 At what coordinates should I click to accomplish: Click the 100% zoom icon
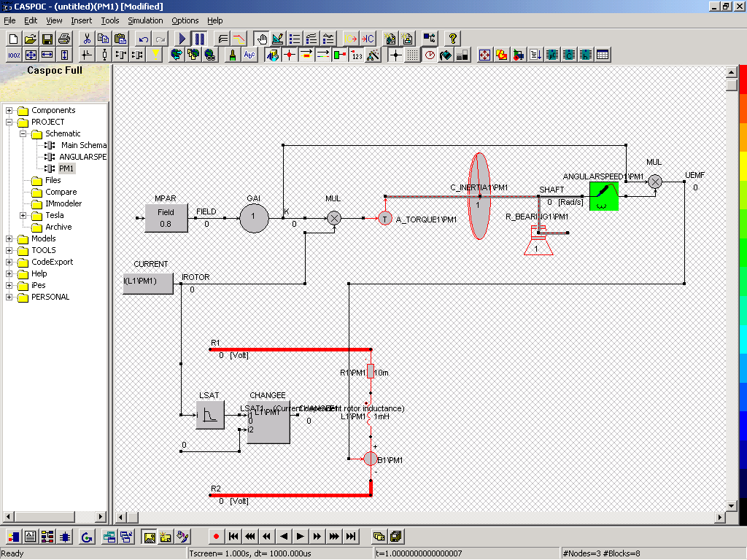tap(14, 55)
